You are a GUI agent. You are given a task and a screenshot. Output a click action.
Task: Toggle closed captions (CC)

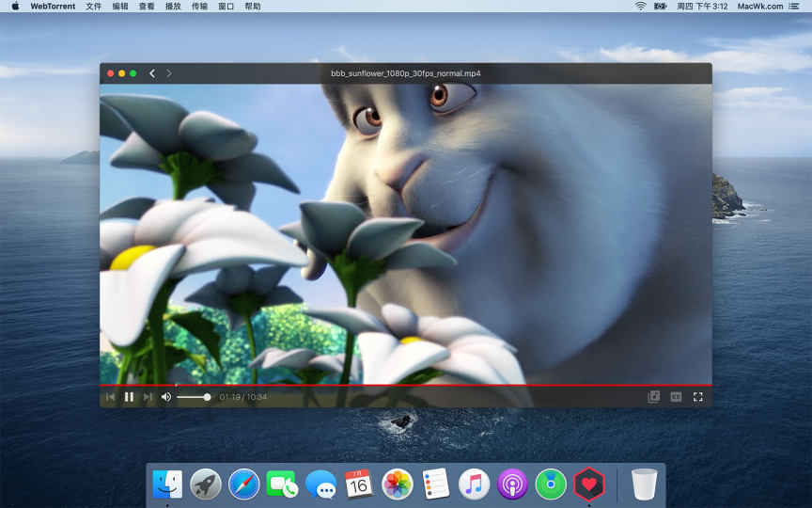pyautogui.click(x=676, y=397)
